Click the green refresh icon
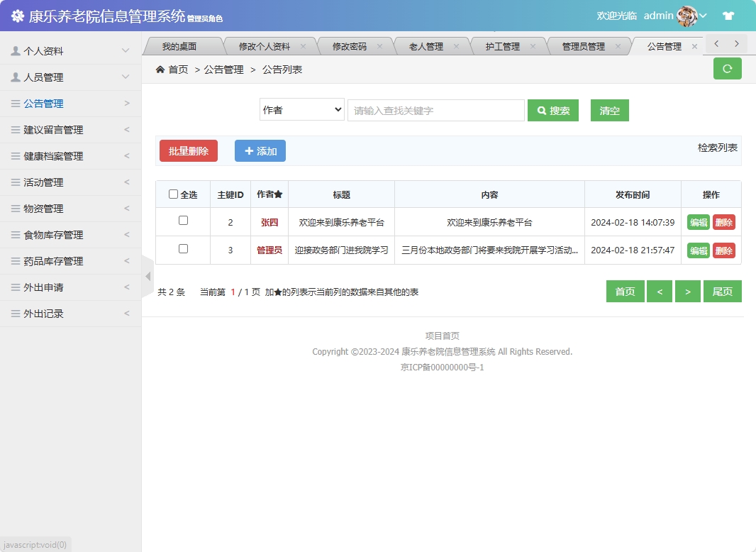The width and height of the screenshot is (756, 552). [x=727, y=69]
